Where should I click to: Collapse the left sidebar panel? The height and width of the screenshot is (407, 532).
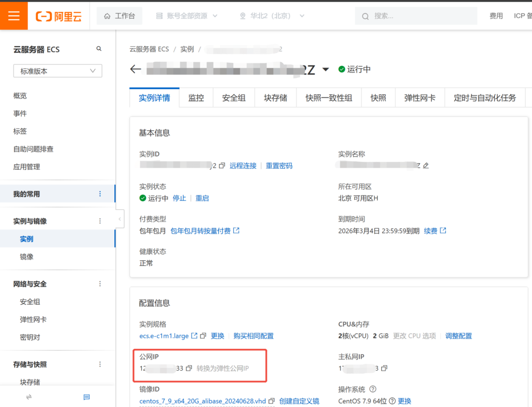120,219
